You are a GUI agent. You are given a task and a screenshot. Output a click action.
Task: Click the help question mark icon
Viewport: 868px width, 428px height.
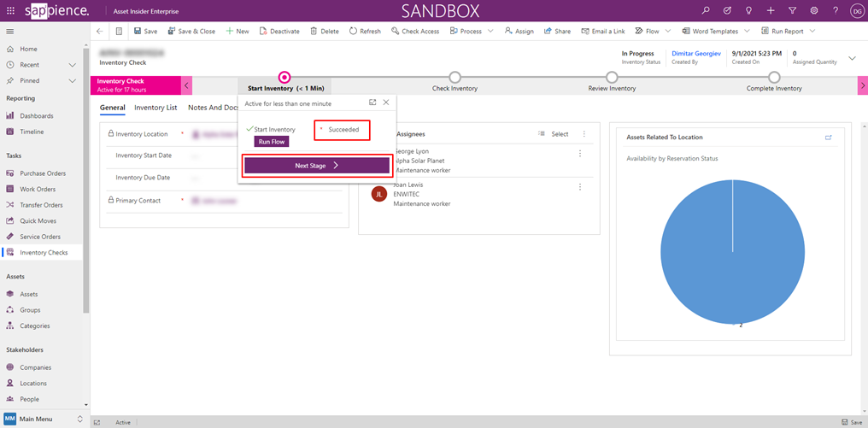(x=836, y=10)
